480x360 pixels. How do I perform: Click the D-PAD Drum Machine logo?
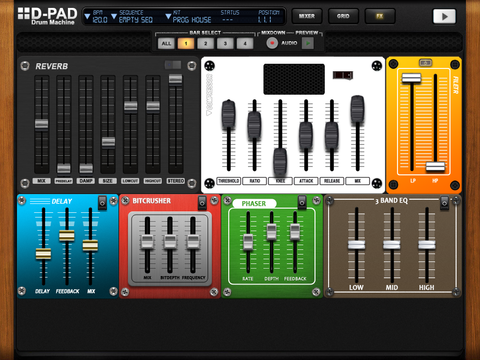click(47, 16)
